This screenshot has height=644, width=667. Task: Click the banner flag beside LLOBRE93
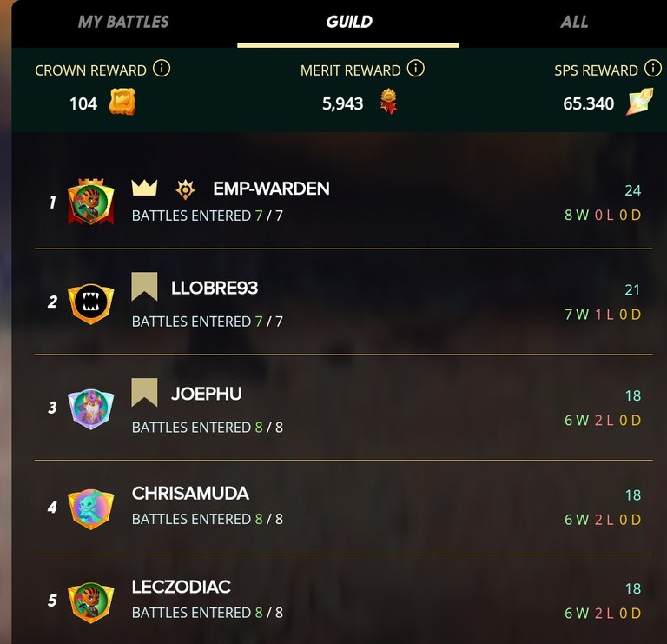145,287
